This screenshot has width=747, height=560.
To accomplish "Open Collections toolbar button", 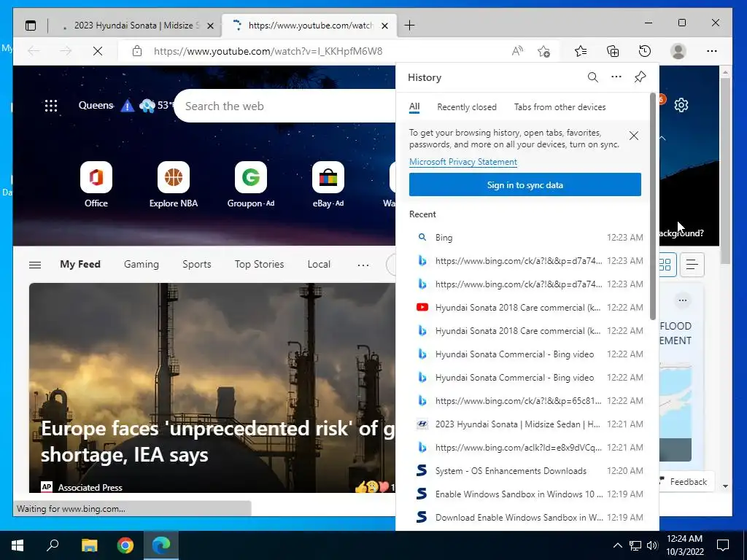I will pyautogui.click(x=613, y=51).
